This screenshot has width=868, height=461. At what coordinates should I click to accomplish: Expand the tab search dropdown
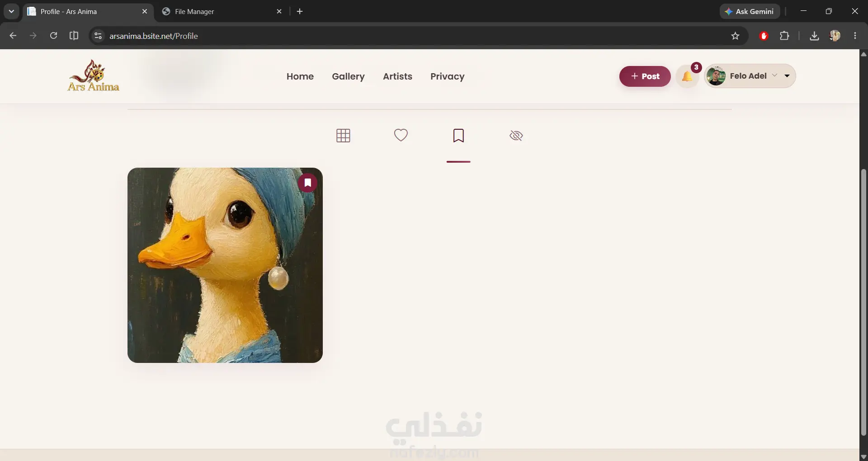pyautogui.click(x=11, y=11)
